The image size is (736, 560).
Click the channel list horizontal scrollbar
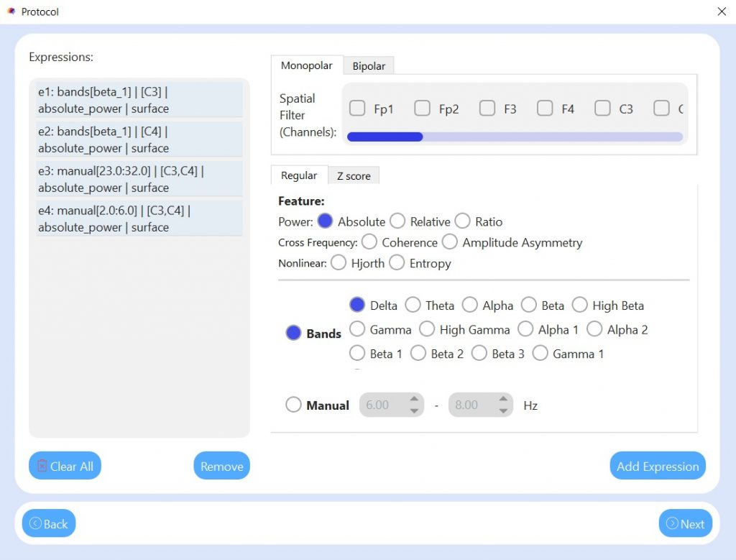point(515,137)
